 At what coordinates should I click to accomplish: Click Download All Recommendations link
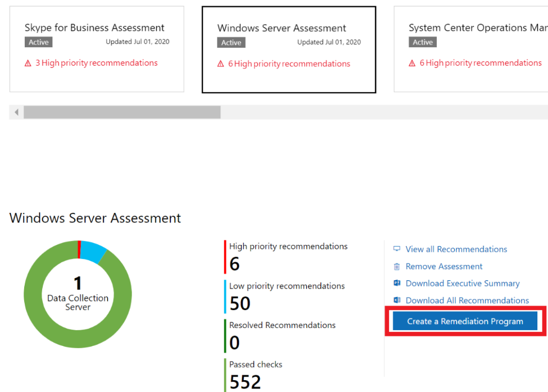pyautogui.click(x=467, y=300)
